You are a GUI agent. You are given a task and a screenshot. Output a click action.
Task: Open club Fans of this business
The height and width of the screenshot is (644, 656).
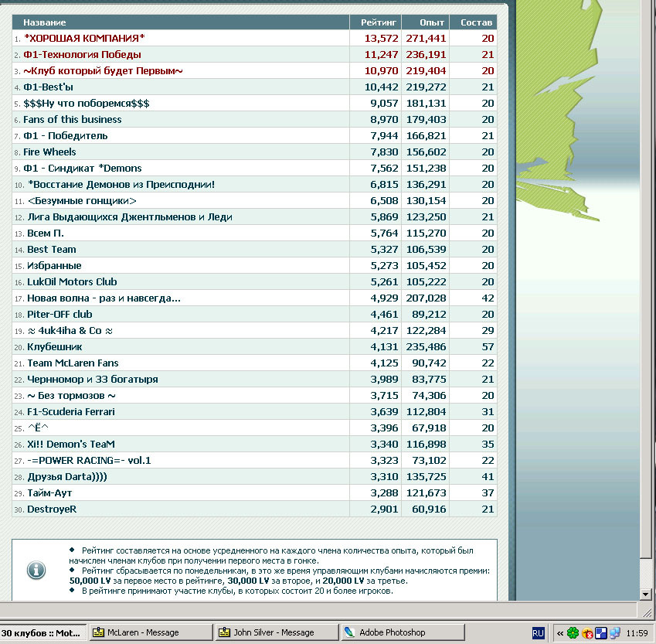tap(73, 119)
